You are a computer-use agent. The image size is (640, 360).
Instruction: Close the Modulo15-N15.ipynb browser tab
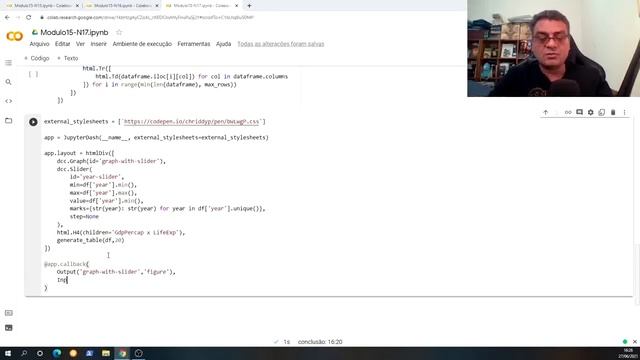point(77,6)
